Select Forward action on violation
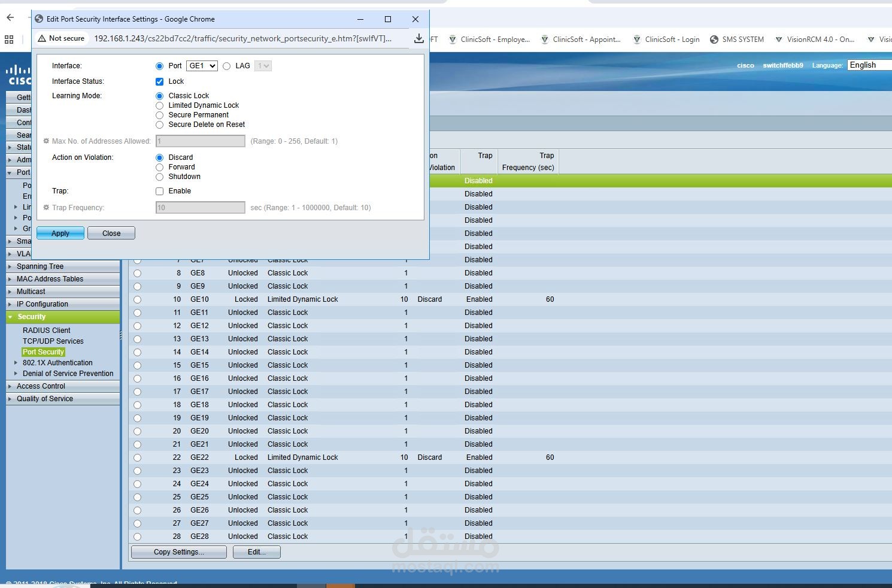The height and width of the screenshot is (588, 892). click(x=159, y=167)
